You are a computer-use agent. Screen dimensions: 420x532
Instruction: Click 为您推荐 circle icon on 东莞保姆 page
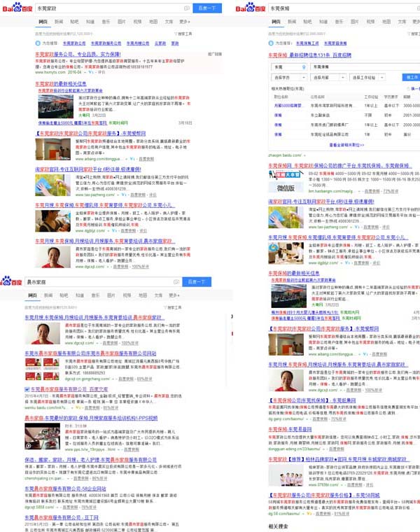(271, 43)
